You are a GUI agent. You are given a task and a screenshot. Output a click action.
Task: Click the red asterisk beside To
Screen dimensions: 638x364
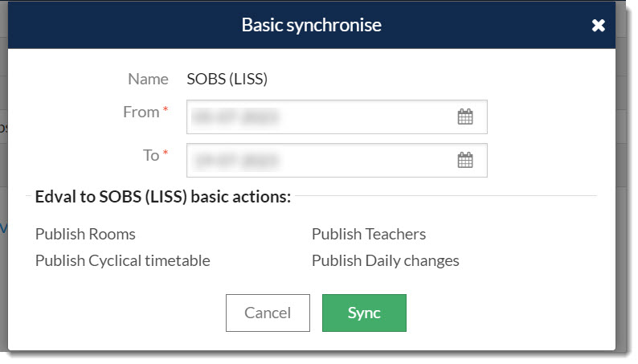166,153
